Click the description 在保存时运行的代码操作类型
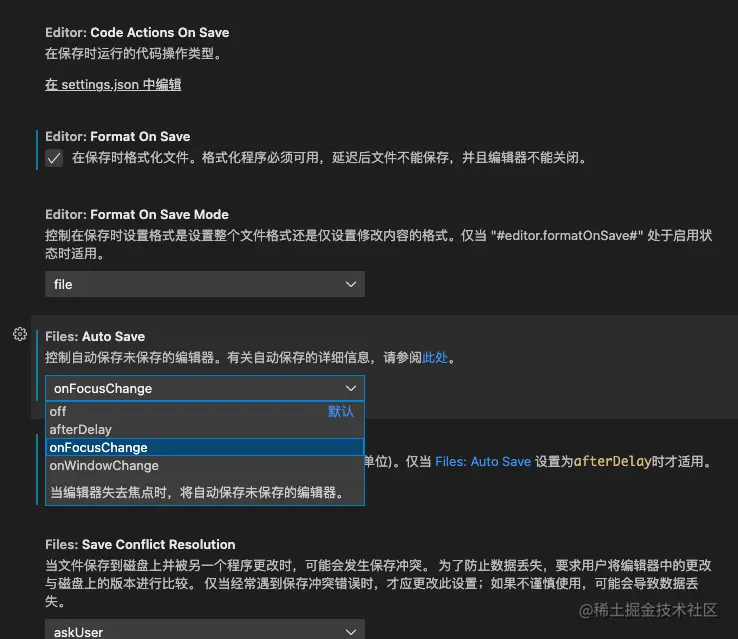738x639 pixels. (x=134, y=54)
